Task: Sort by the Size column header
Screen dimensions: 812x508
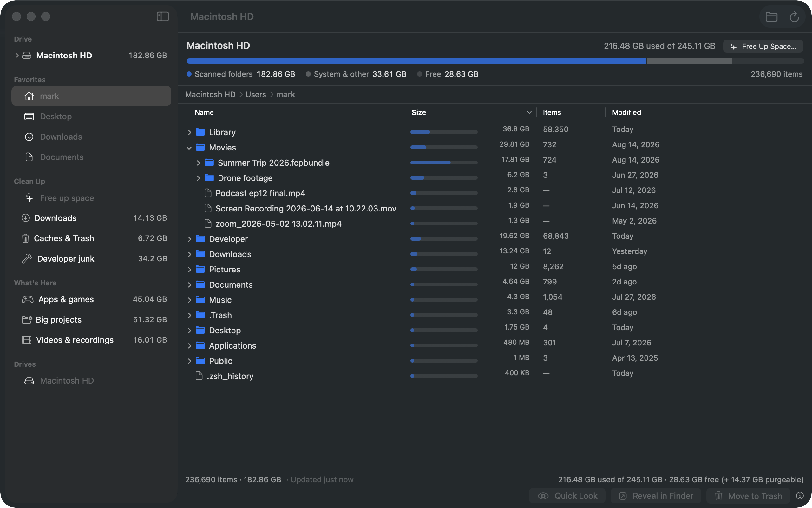Action: point(471,112)
